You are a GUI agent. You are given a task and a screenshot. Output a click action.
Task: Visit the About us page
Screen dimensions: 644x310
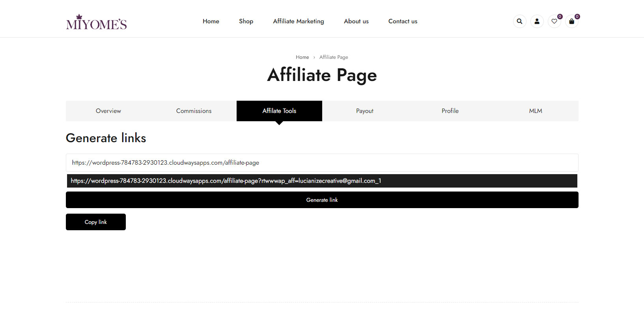[x=356, y=21]
